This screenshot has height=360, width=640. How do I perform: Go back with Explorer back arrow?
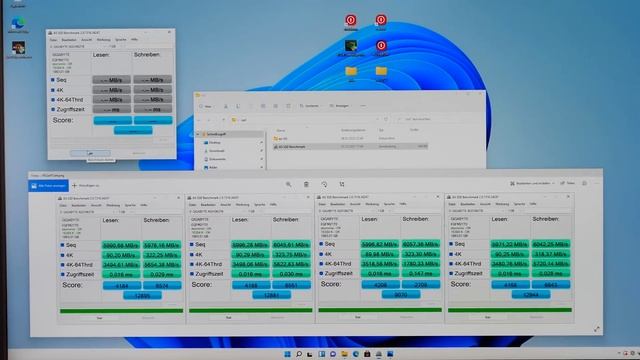[200, 120]
